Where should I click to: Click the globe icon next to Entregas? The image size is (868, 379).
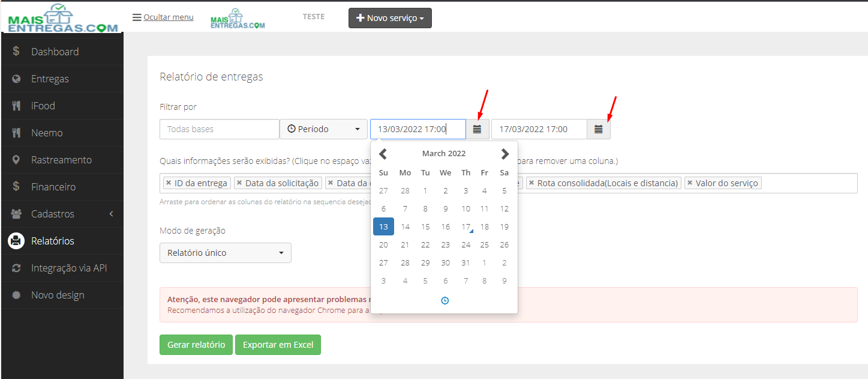(x=16, y=79)
